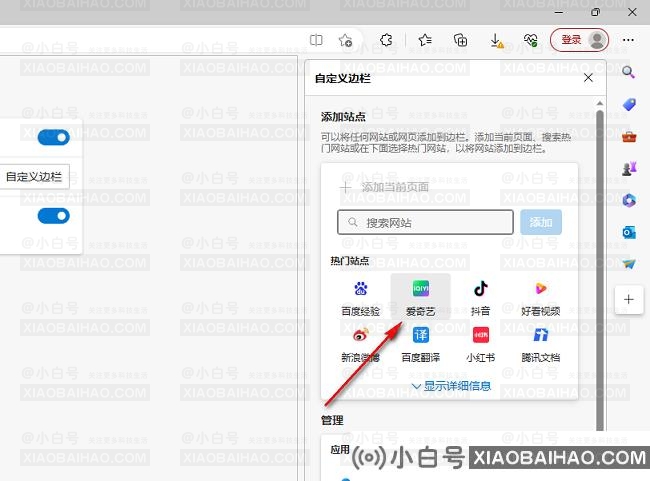
Task: Open browser essentials heart icon
Action: 531,40
